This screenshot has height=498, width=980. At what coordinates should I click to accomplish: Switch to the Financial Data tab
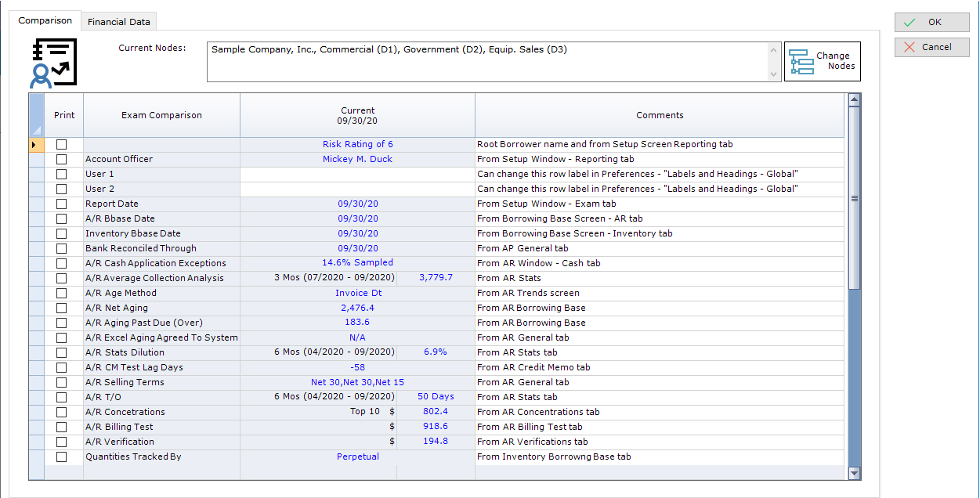[119, 22]
